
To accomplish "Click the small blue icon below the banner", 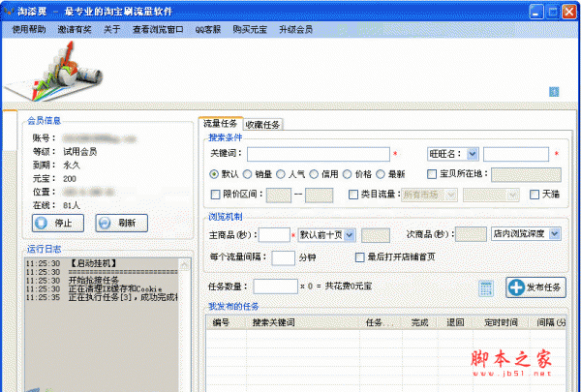I will click(x=554, y=92).
